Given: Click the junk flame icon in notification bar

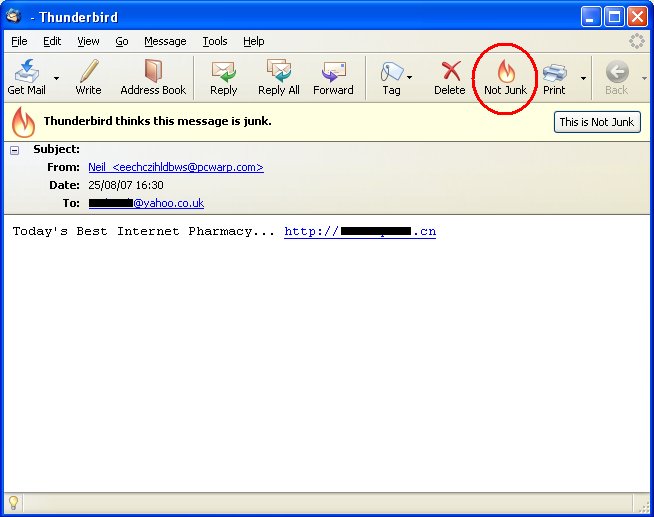Looking at the screenshot, I should [x=23, y=122].
